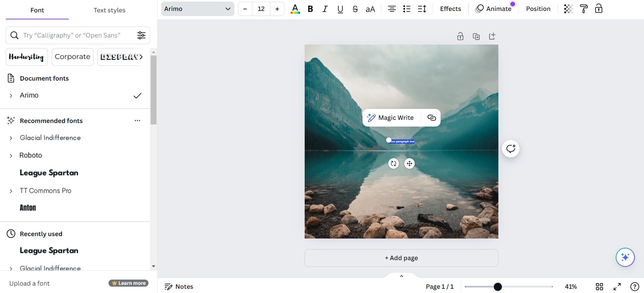Open the Notes panel
This screenshot has height=293, width=644.
click(179, 287)
